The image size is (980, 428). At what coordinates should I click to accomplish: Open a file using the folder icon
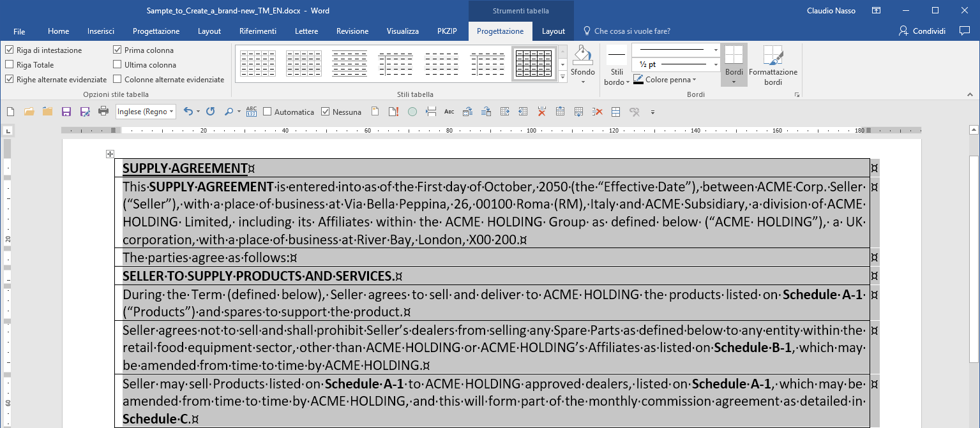click(x=29, y=112)
